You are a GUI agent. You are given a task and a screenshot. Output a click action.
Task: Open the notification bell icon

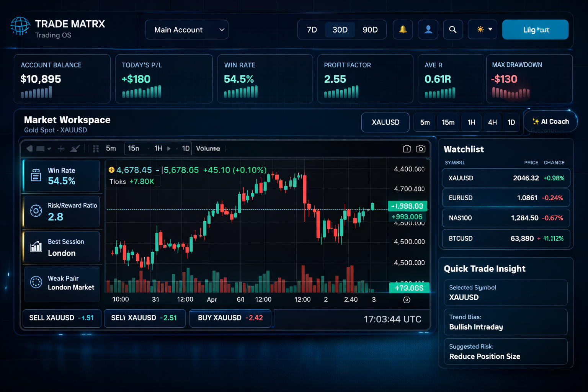[402, 29]
